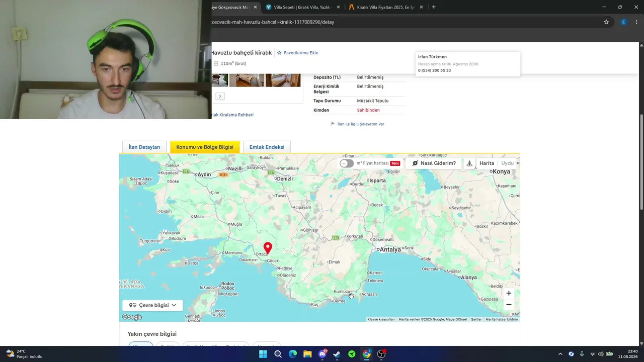Open the Windows Start menu
644x362 pixels.
[x=263, y=354]
